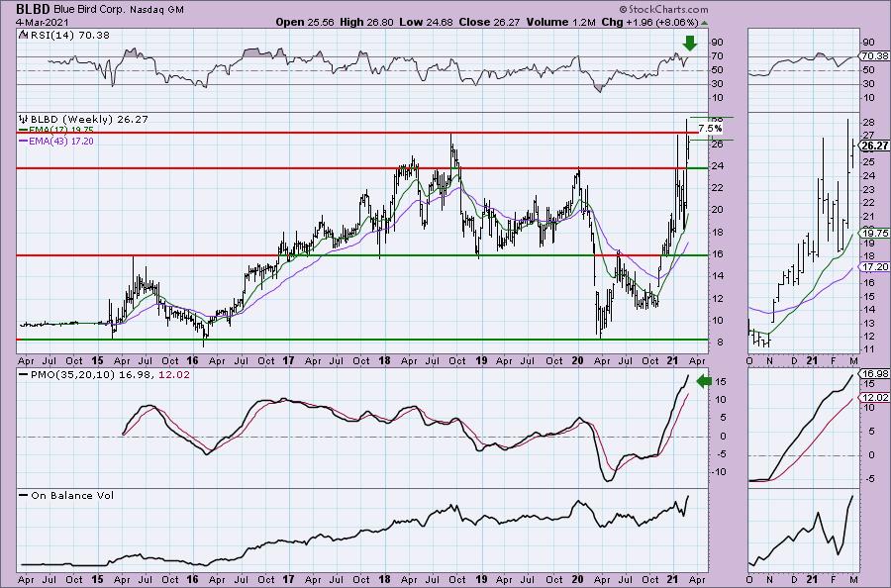Click the 12.02 PMO signal tag on right chart
Viewport: 891px width, 588px height.
pos(874,398)
